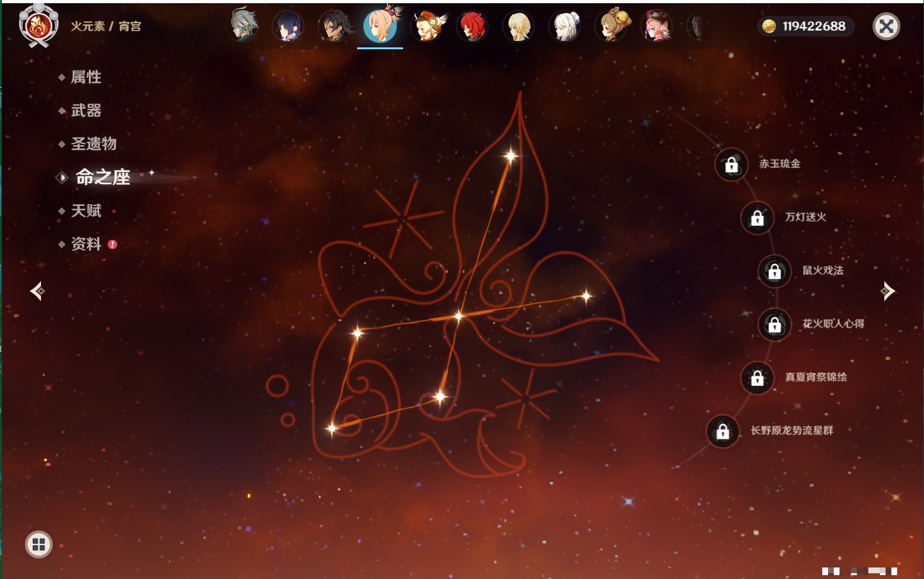Open the 属性 attributes tab
This screenshot has width=924, height=579.
click(x=86, y=77)
